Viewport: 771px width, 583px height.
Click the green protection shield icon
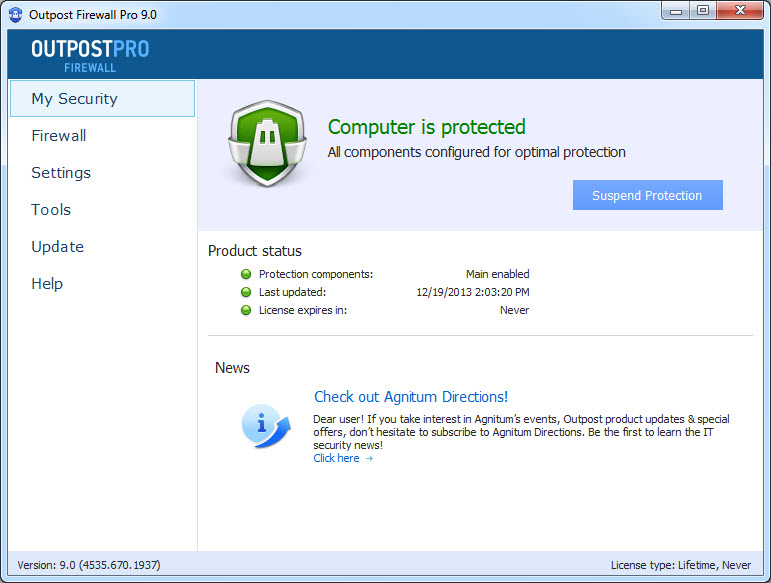pos(267,144)
